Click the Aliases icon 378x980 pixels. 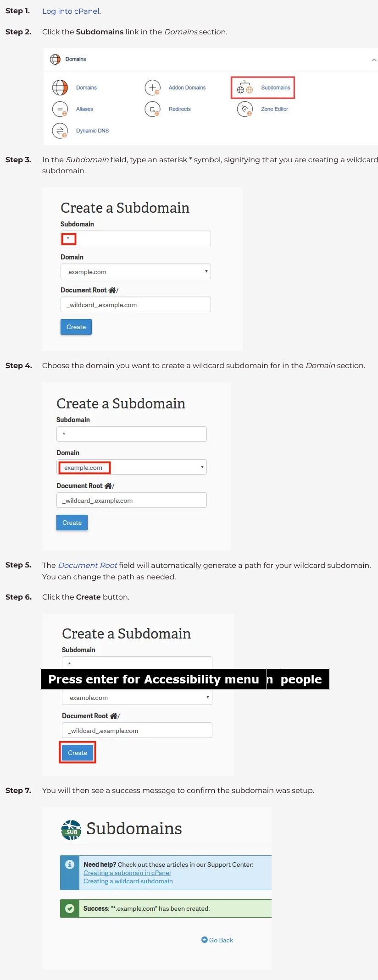click(60, 109)
